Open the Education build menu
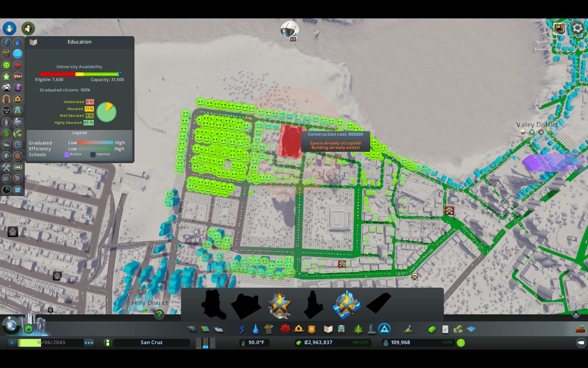This screenshot has width=588, height=368. point(328,329)
